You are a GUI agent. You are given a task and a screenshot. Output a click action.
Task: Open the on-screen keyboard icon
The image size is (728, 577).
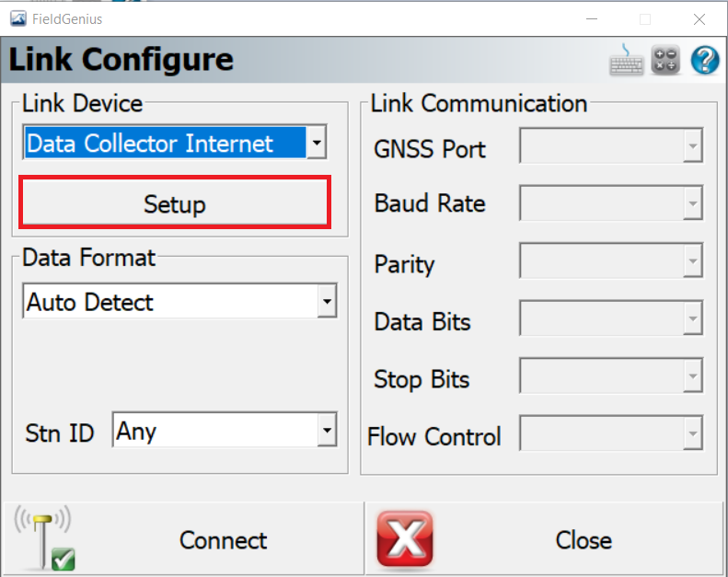click(627, 60)
